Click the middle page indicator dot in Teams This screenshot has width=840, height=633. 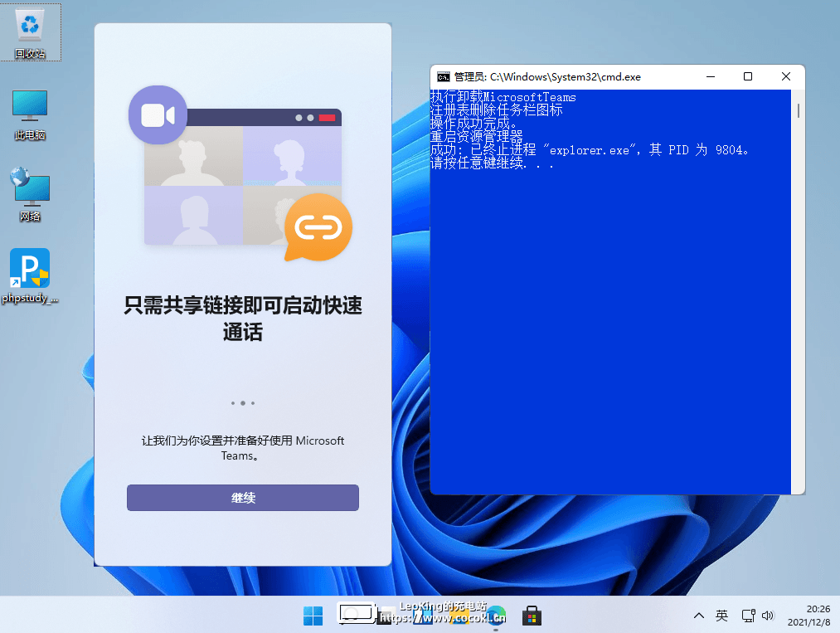click(243, 403)
